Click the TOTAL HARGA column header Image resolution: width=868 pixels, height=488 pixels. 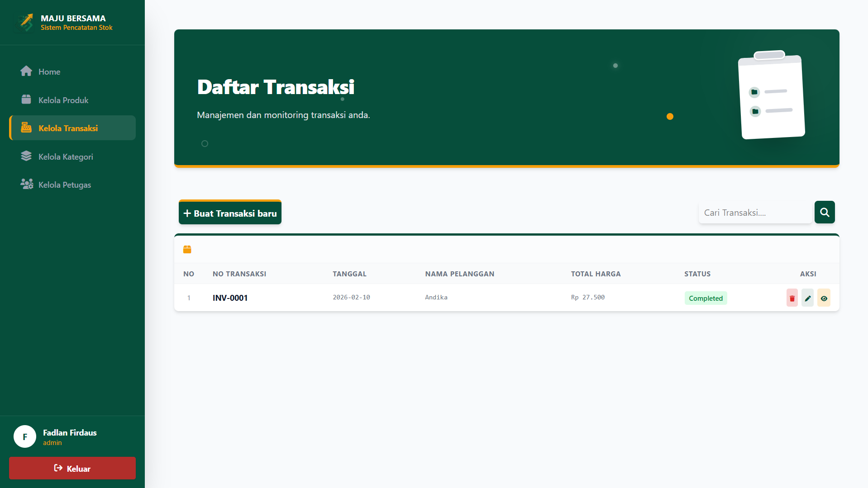pyautogui.click(x=596, y=274)
